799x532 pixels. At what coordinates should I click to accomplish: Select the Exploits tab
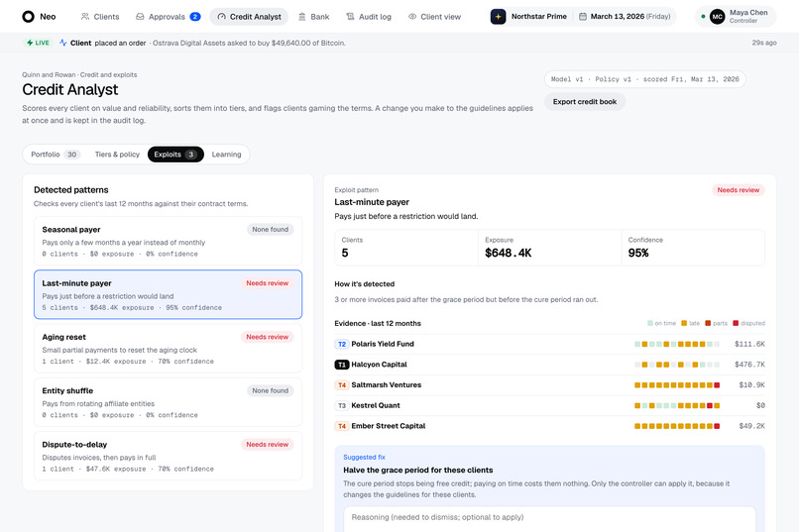pyautogui.click(x=175, y=155)
